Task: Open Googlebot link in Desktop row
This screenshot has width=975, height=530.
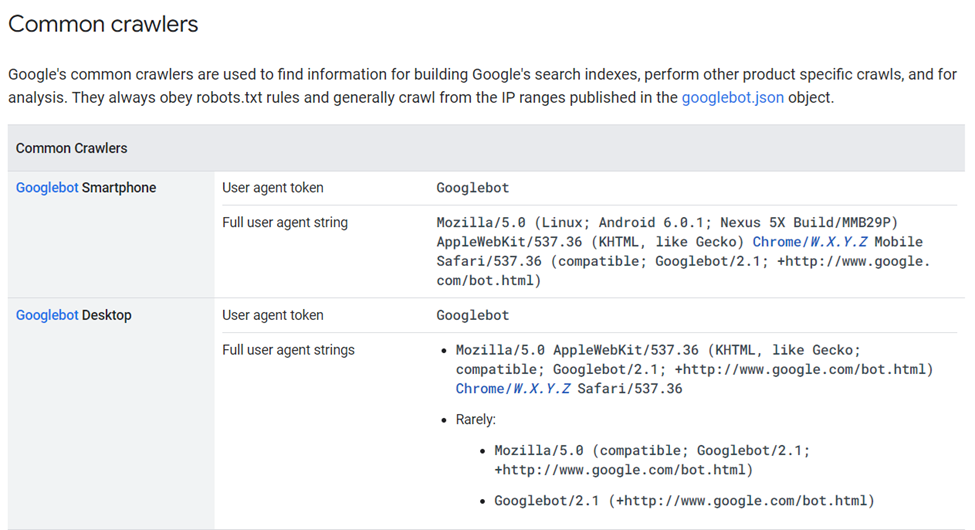Action: coord(47,315)
